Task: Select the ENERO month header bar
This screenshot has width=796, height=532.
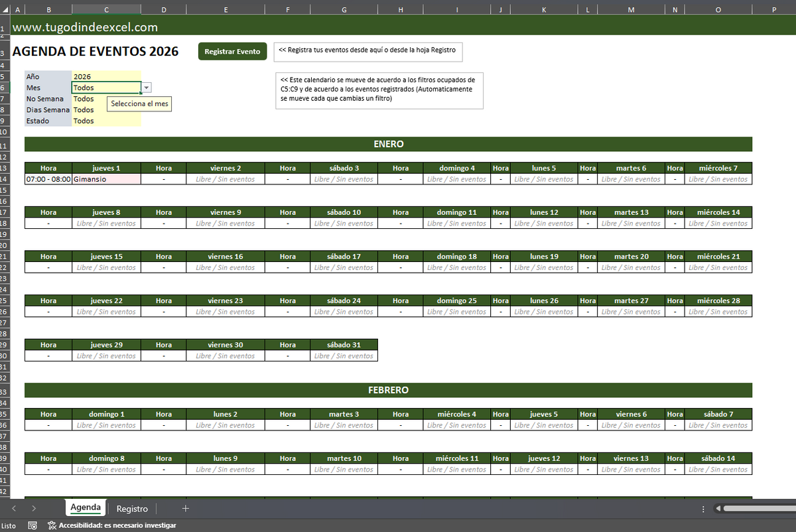Action: [x=388, y=144]
